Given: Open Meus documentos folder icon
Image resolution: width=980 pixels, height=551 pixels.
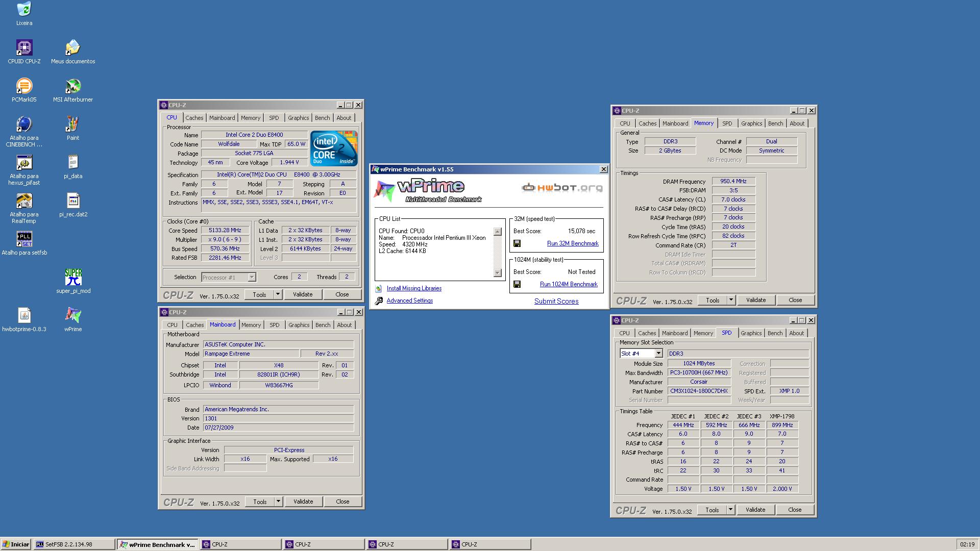Looking at the screenshot, I should click(73, 47).
